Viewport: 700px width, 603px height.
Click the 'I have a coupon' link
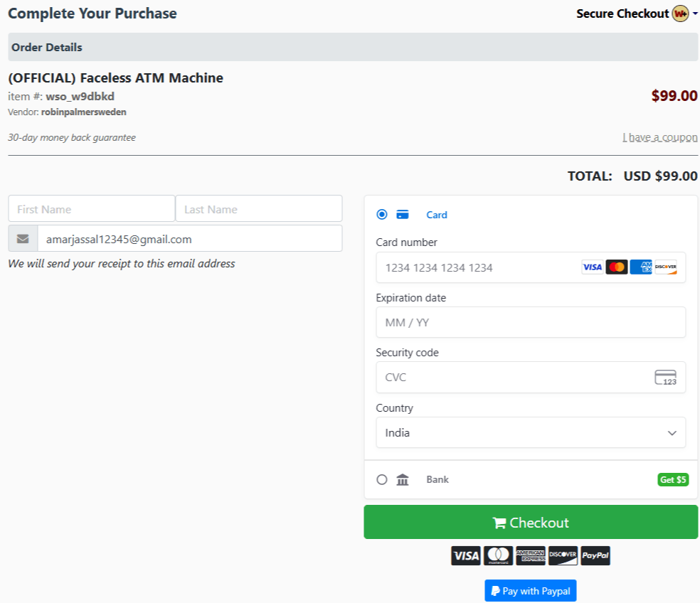click(659, 137)
